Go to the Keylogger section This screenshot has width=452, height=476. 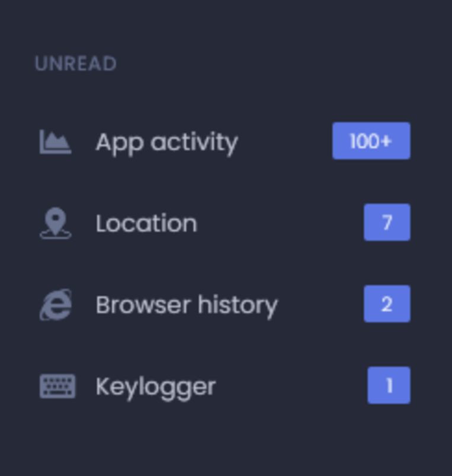pos(155,386)
